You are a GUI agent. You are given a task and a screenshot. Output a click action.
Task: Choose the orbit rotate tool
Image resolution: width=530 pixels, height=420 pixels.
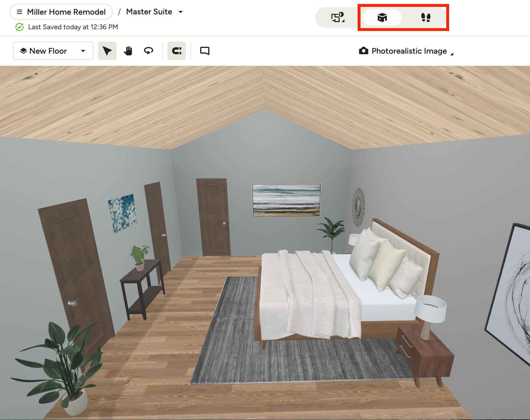click(148, 51)
